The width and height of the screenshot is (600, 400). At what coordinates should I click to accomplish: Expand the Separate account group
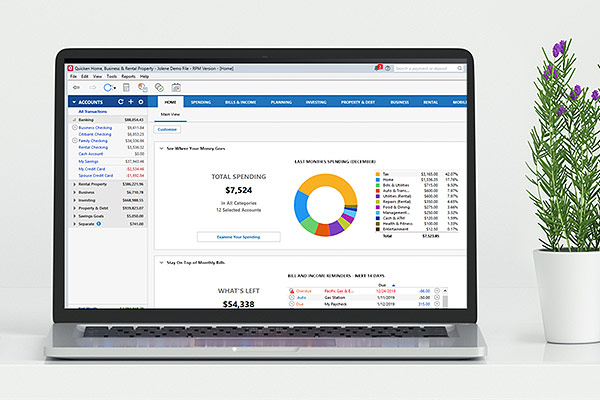(74, 224)
